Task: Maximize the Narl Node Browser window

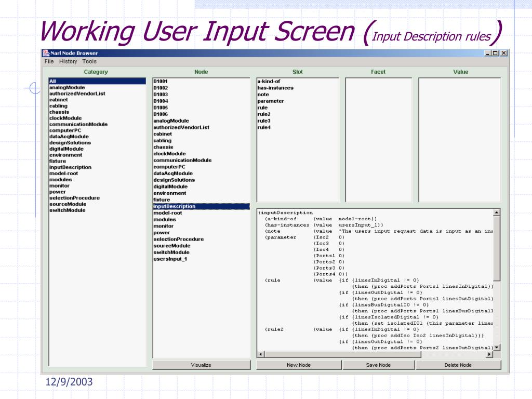Action: (495, 53)
